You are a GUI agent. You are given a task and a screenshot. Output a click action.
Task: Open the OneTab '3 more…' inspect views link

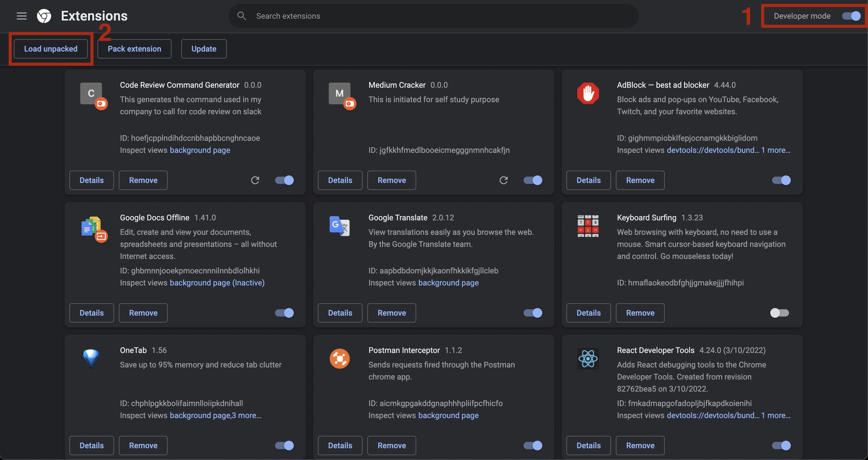tap(246, 415)
